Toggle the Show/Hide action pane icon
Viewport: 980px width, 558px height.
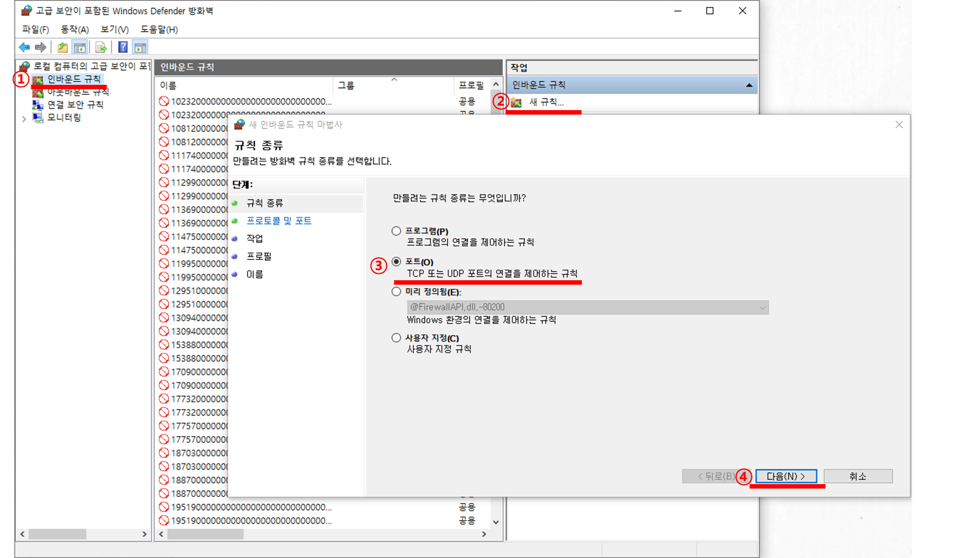140,48
